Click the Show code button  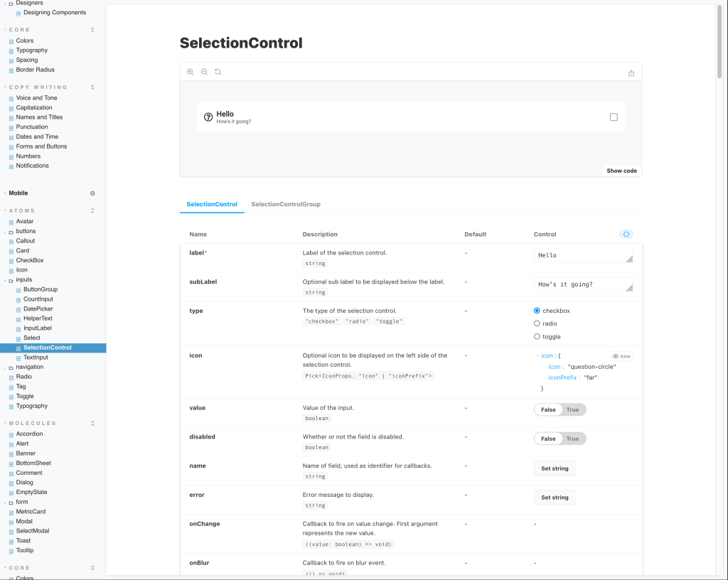click(x=621, y=171)
